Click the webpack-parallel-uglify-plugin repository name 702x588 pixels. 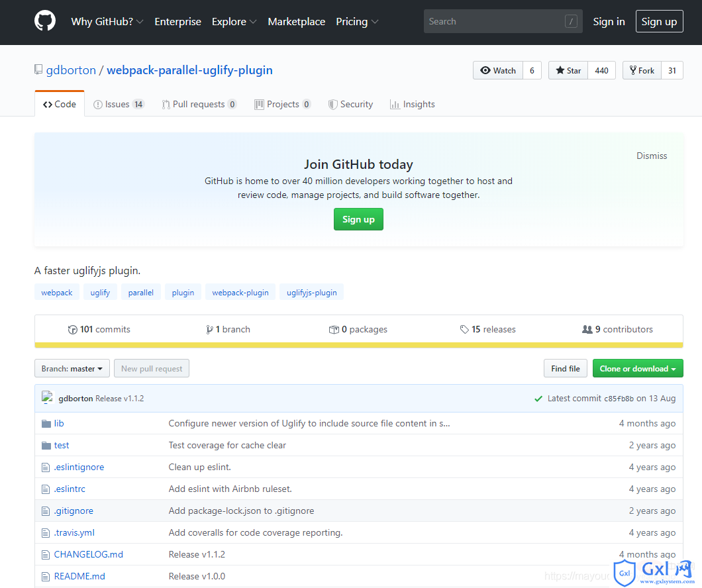click(189, 70)
